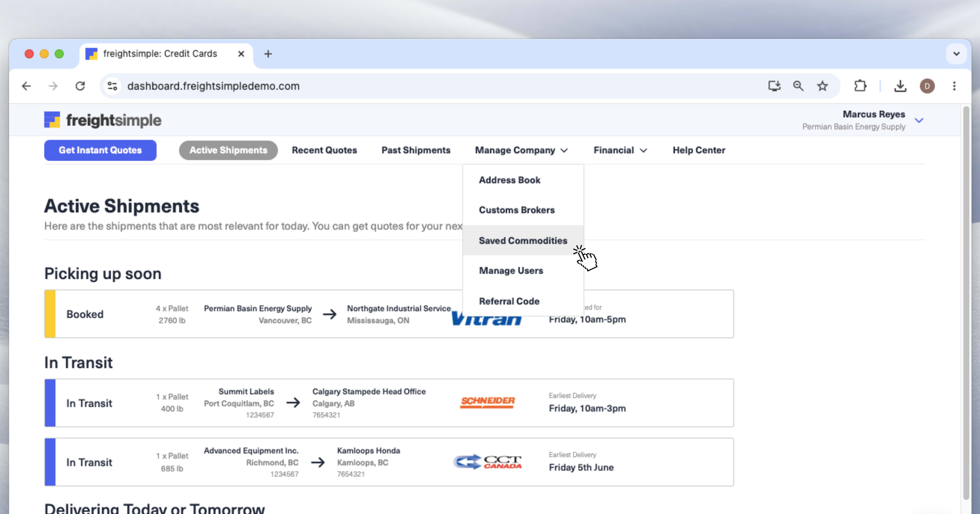980x514 pixels.
Task: Expand the tab search chevron in title bar
Action: [x=956, y=54]
